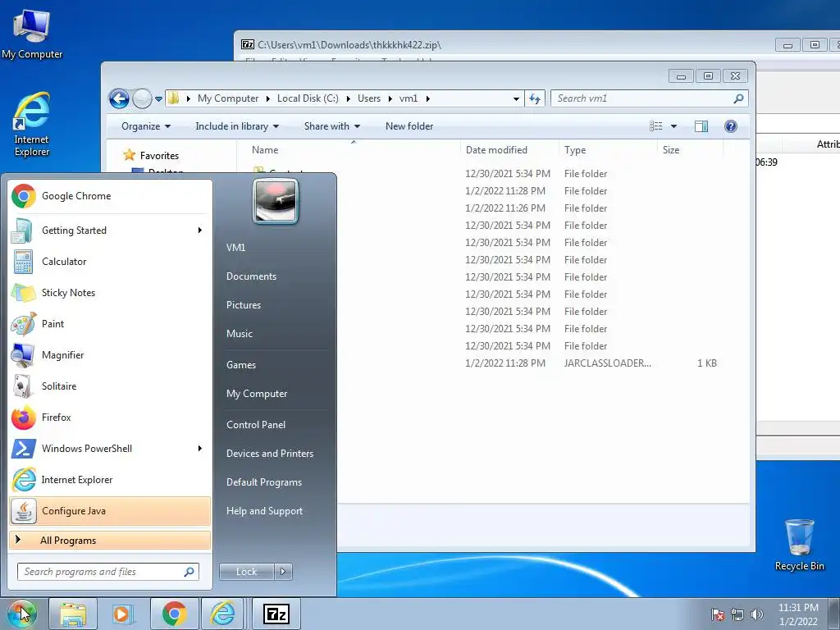Click the Search programs and files box
840x630 pixels.
(107, 572)
